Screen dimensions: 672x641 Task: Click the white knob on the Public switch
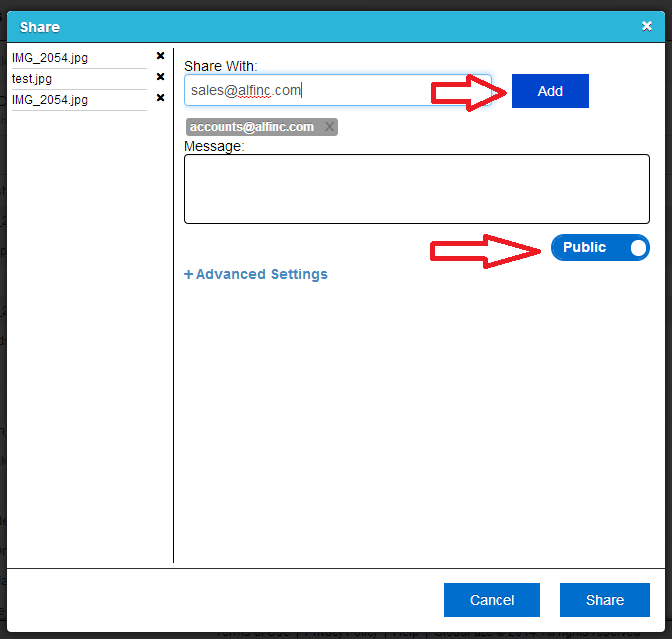(x=637, y=248)
